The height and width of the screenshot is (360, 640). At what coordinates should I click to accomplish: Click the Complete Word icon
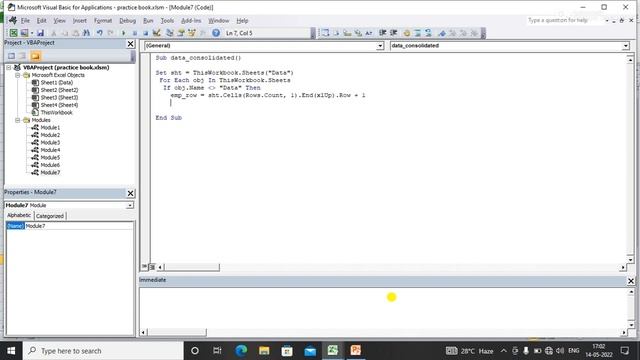[x=369, y=33]
